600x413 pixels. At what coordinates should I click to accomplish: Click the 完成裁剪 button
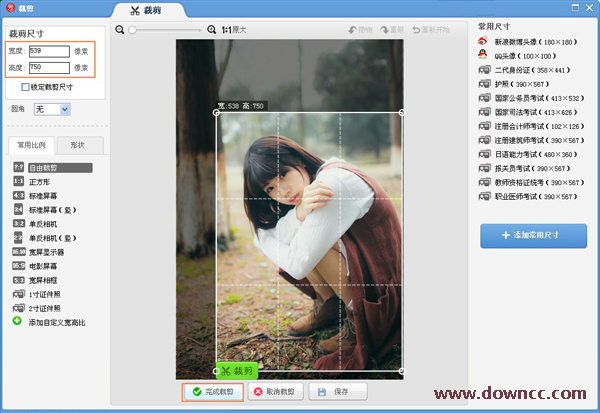click(211, 392)
